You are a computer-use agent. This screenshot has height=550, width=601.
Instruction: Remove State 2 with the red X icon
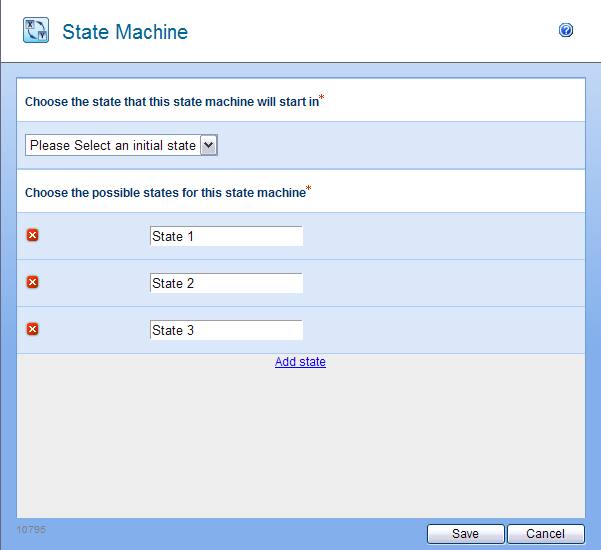point(32,282)
